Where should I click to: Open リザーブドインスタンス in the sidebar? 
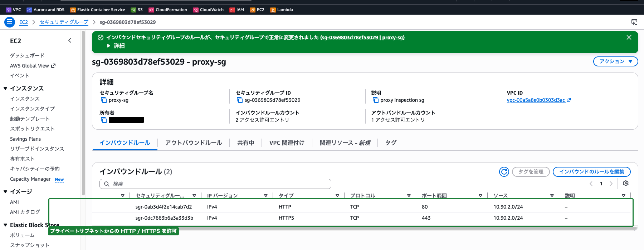coord(37,149)
